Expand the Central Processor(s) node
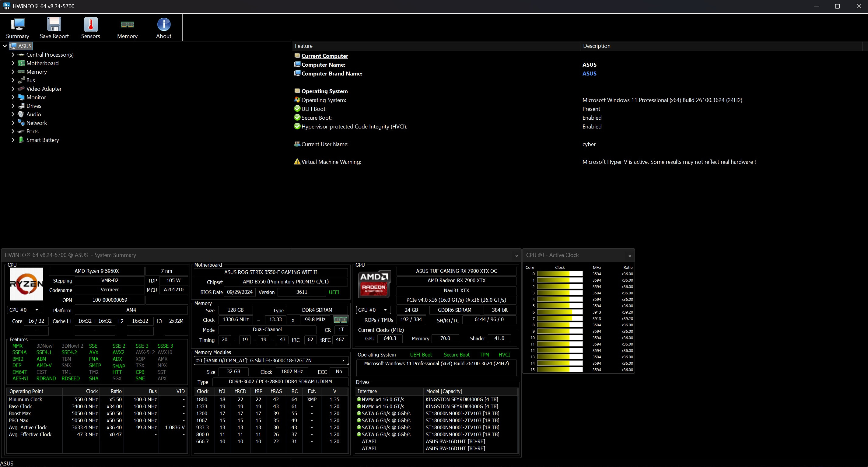Screen dimensions: 868x467 [x=13, y=54]
